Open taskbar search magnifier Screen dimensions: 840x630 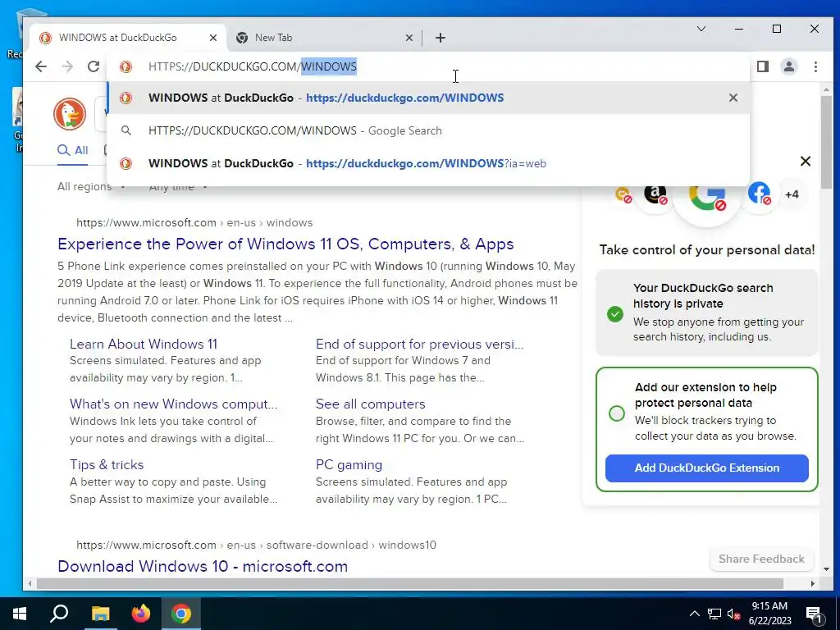59,614
